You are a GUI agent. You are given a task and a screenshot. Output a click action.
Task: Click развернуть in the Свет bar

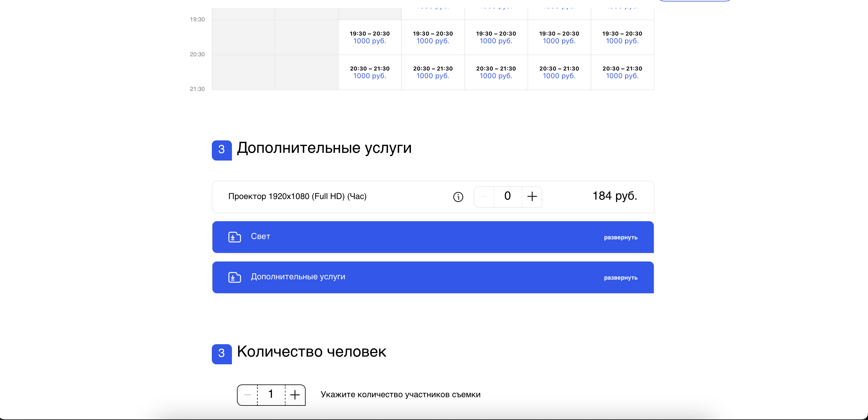point(620,238)
